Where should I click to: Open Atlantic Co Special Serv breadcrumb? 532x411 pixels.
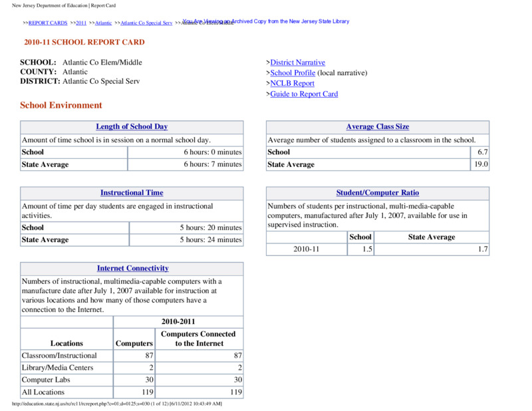[146, 23]
